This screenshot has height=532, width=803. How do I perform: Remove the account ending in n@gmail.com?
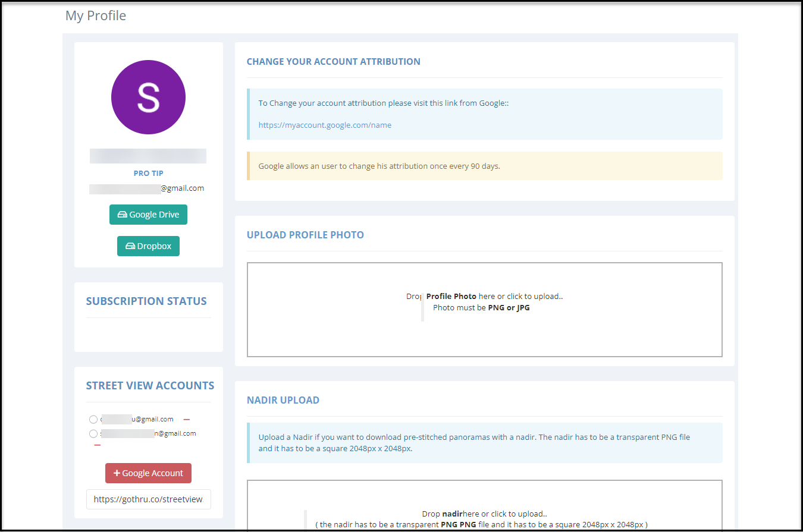[98, 445]
